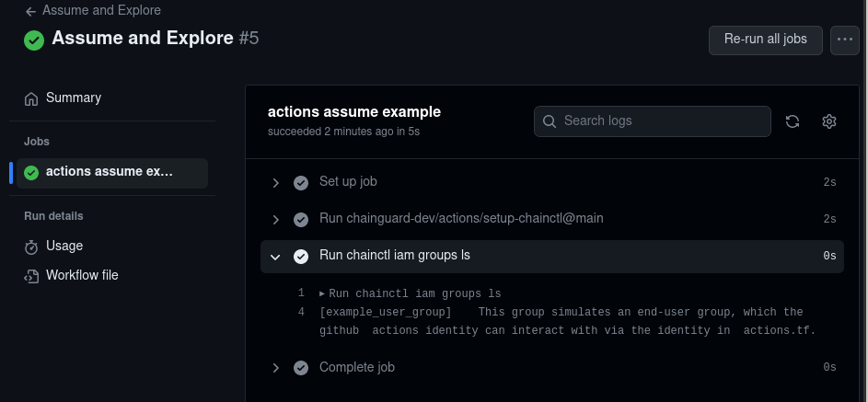Expand the setup-chainctl@main step

coord(275,219)
